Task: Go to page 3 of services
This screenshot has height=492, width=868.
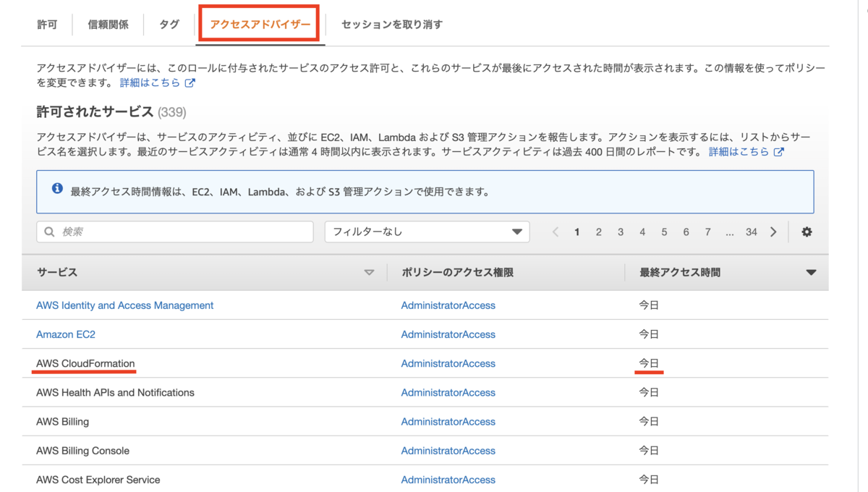Action: (x=621, y=232)
